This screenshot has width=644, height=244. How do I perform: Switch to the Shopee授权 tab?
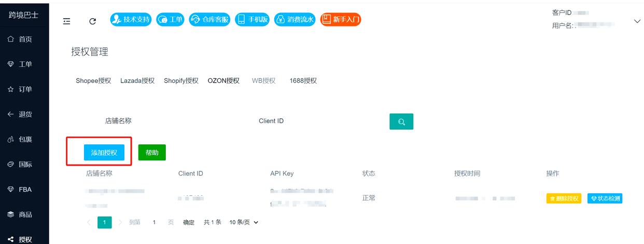[93, 80]
